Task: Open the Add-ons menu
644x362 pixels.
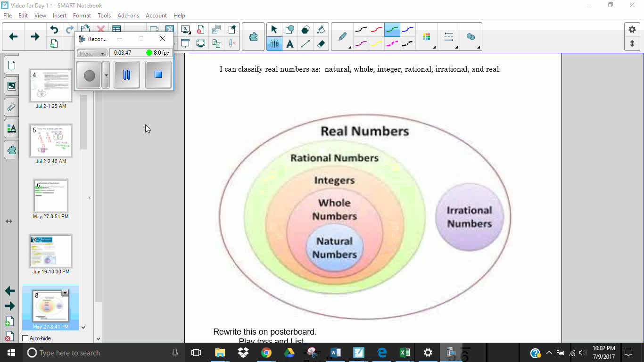Action: pyautogui.click(x=128, y=16)
